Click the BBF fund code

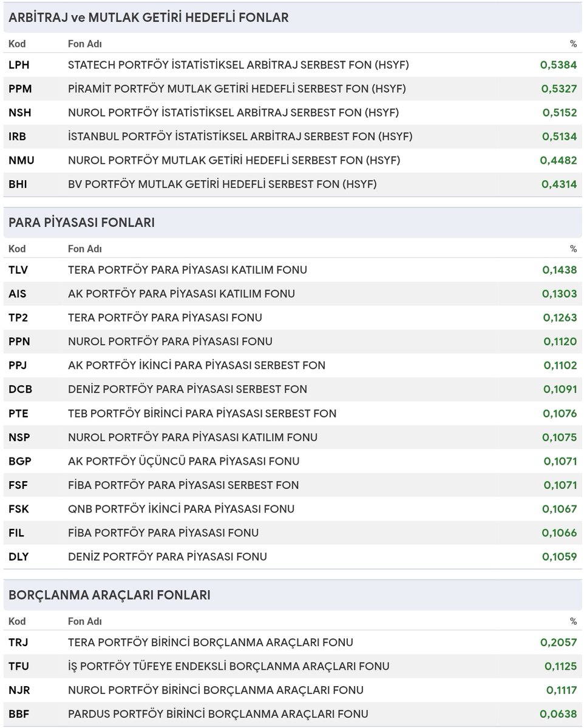pyautogui.click(x=19, y=714)
